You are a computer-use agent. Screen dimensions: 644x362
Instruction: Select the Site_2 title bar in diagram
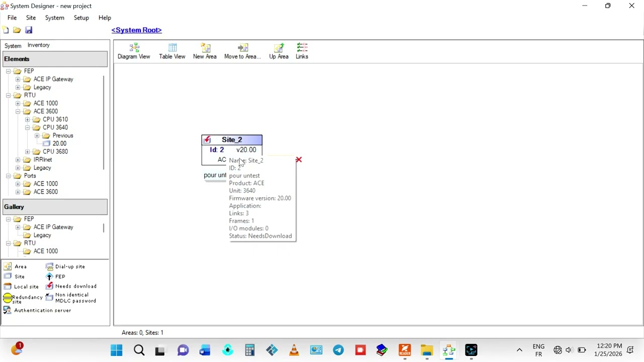point(232,140)
